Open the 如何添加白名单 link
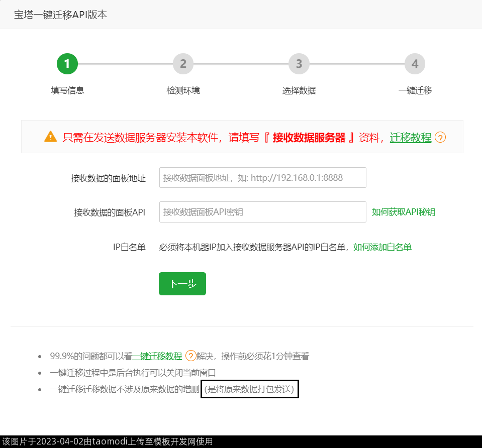This screenshot has width=482, height=448. click(382, 247)
